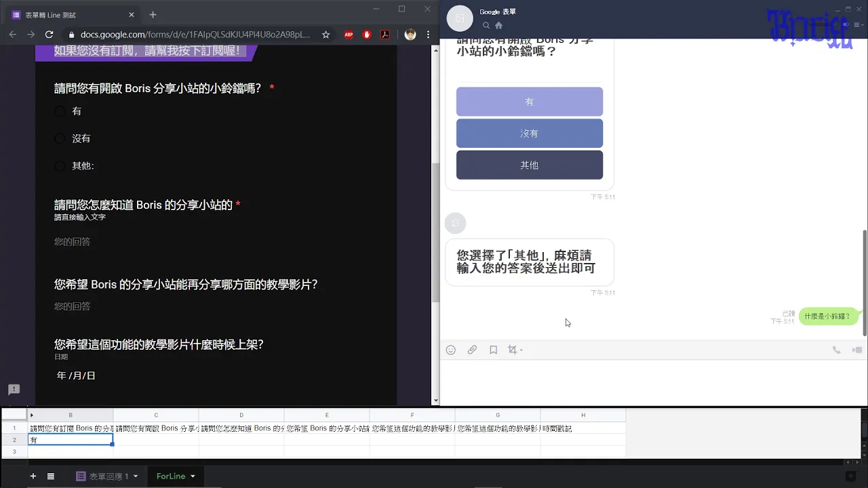Screen dimensions: 868x488
Task: Tap the 沒有 button in LINE chat
Action: pyautogui.click(x=530, y=134)
